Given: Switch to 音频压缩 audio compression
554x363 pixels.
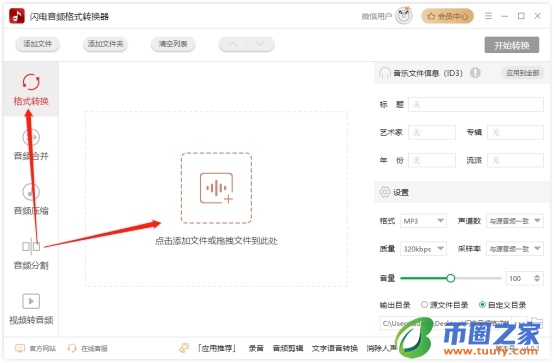Looking at the screenshot, I should pyautogui.click(x=31, y=199).
